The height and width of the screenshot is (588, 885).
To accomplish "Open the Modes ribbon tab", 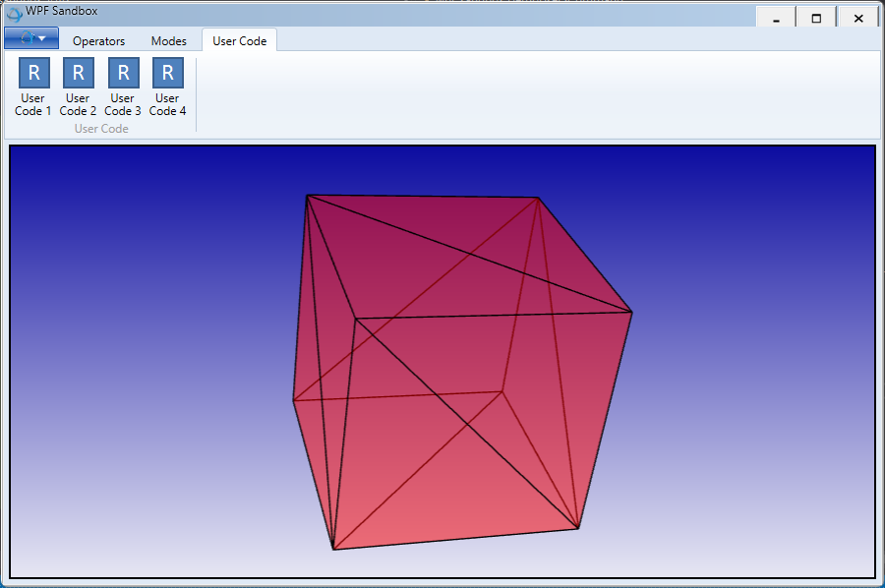I will [x=168, y=41].
